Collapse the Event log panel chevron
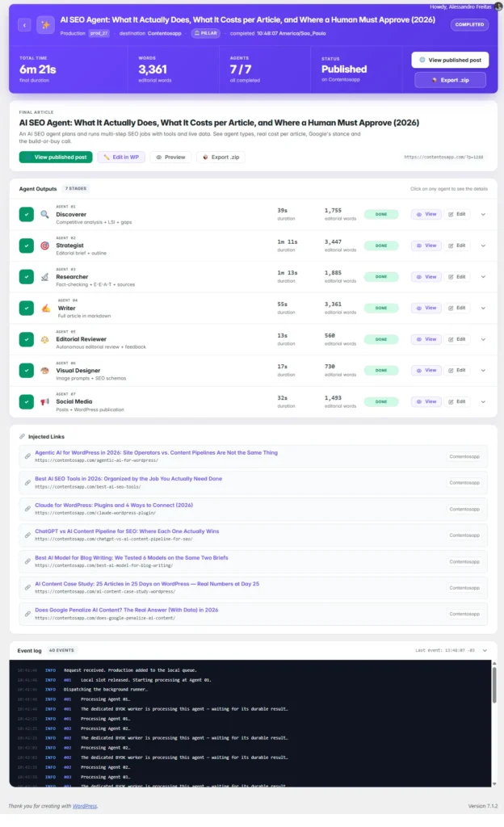The width and height of the screenshot is (504, 827). point(485,651)
